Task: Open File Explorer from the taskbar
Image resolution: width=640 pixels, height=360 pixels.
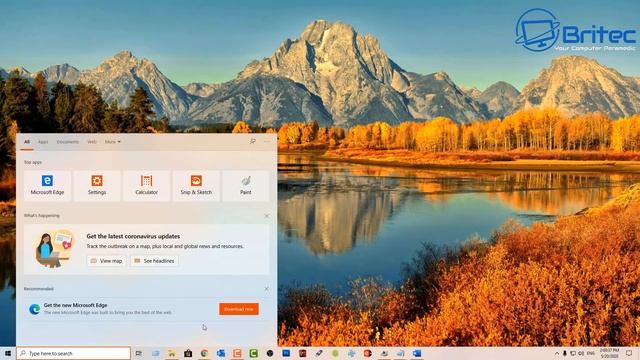Action: [171, 353]
